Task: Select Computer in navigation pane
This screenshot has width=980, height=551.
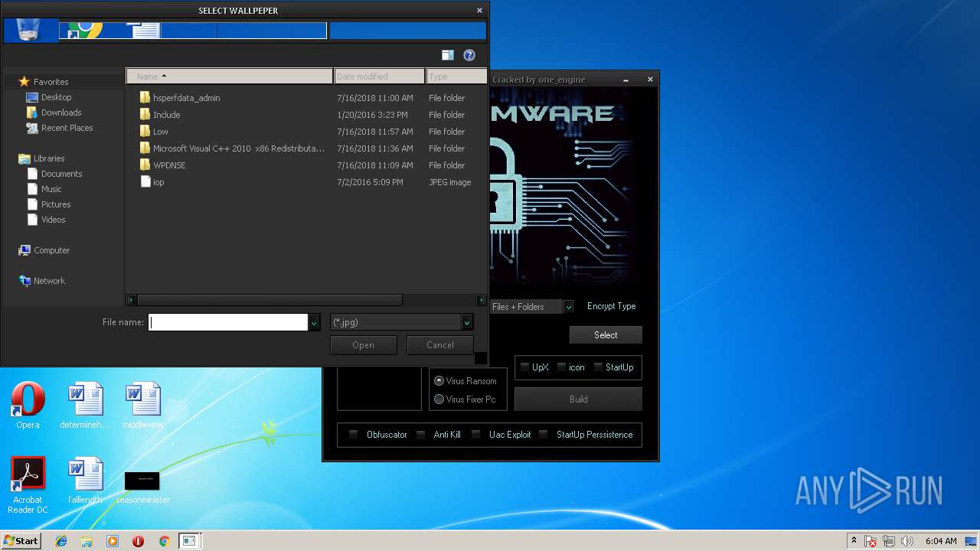Action: (x=44, y=250)
